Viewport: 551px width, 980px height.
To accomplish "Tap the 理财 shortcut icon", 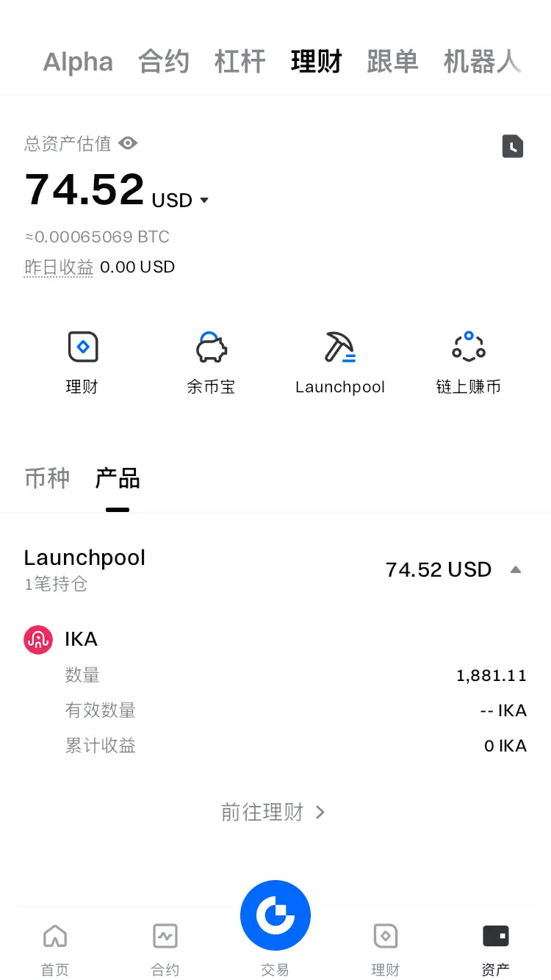I will (82, 347).
